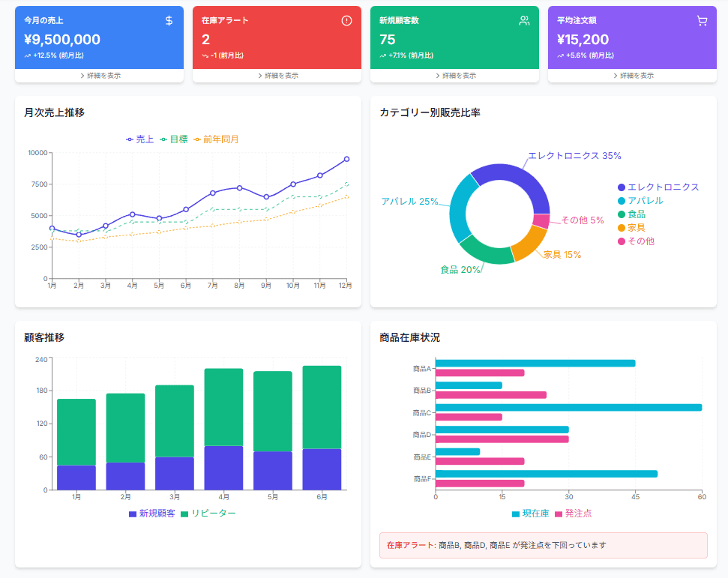Click the alert circle icon on 在庫アラート card
The width and height of the screenshot is (728, 578).
[346, 21]
